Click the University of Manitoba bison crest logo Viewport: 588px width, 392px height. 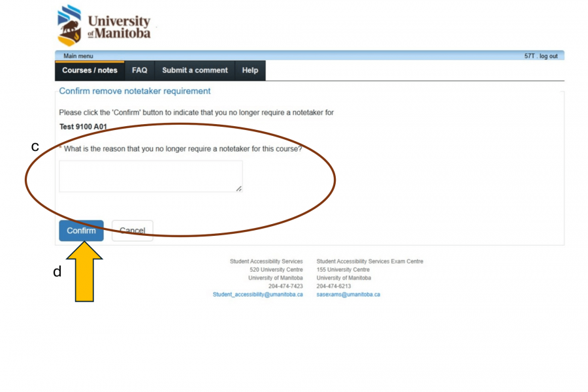coord(70,25)
